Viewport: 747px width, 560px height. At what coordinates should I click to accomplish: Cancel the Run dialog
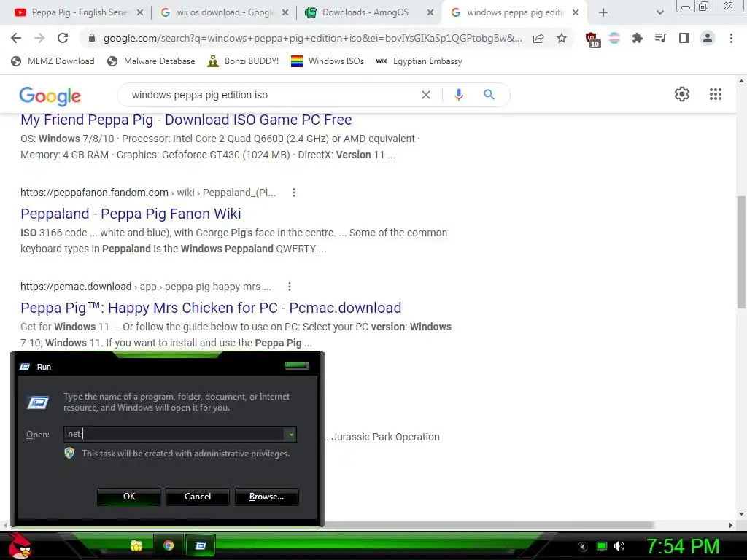coord(198,496)
